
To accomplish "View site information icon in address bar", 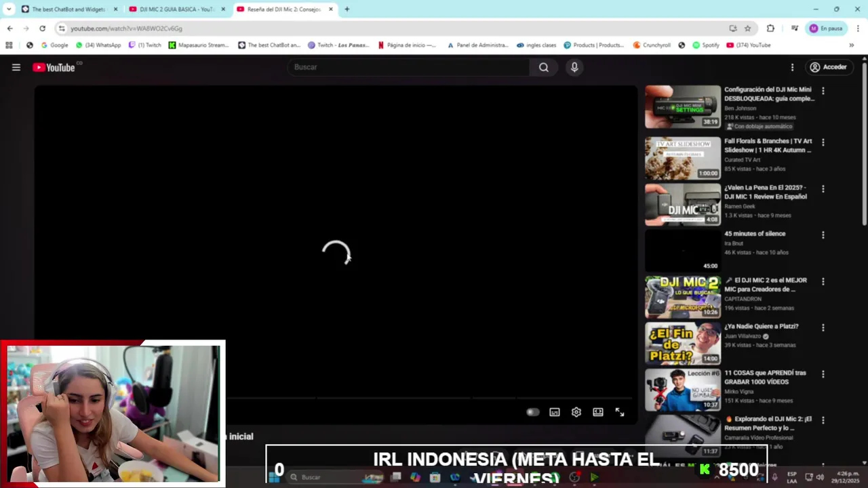I will [62, 28].
